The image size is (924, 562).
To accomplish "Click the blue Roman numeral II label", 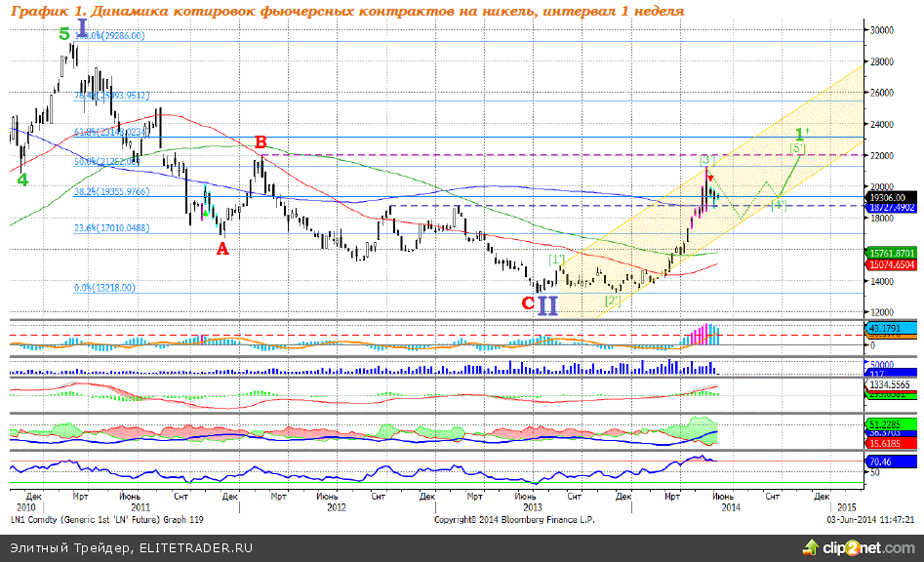I will pos(547,305).
